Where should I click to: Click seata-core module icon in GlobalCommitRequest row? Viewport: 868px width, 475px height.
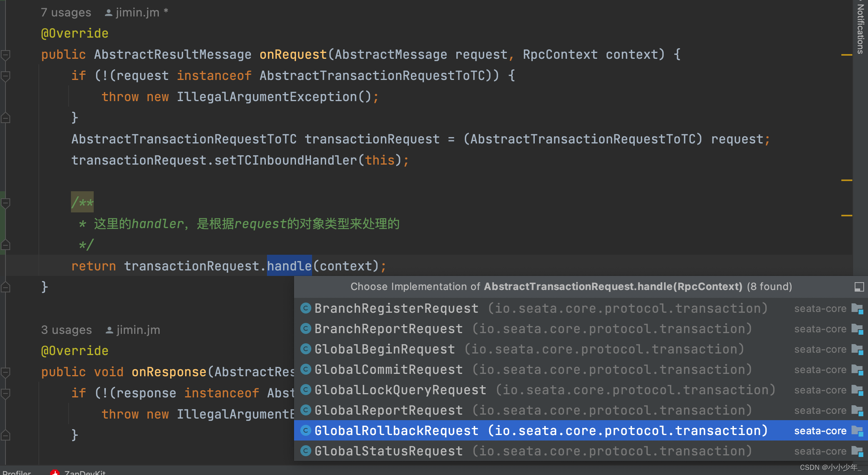coord(857,370)
